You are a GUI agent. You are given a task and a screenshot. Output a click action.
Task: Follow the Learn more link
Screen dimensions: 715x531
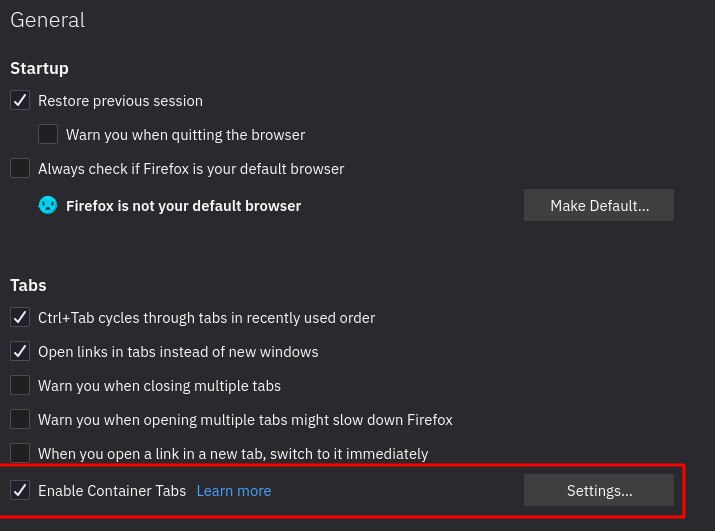point(234,491)
